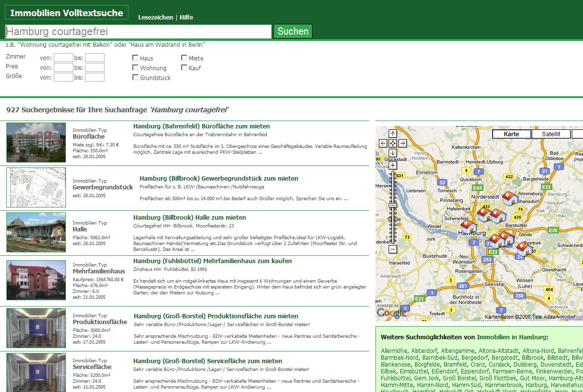Click the Immobilien Volltextsuche logo
The image size is (583, 392).
tap(66, 13)
